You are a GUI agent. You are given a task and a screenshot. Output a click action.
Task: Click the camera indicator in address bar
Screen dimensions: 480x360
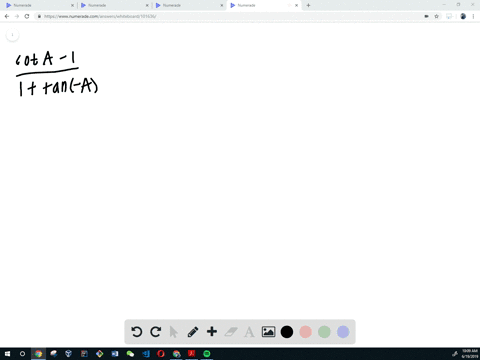[x=426, y=16]
